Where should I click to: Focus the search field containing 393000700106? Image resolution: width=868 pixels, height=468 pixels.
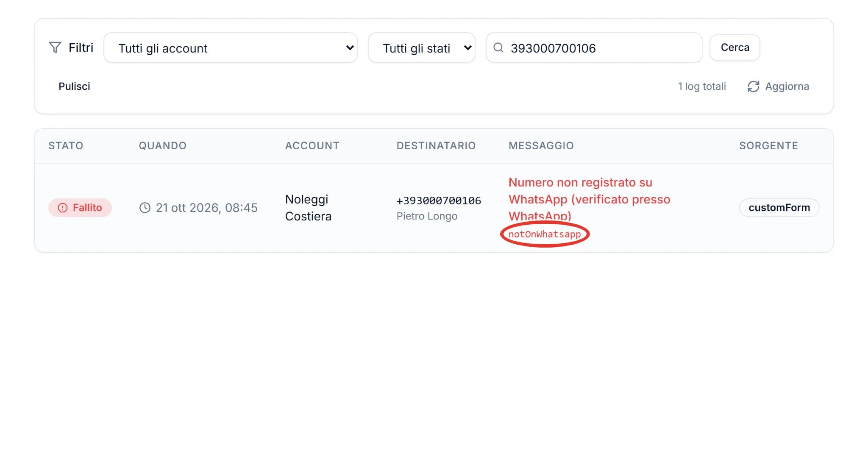(594, 48)
